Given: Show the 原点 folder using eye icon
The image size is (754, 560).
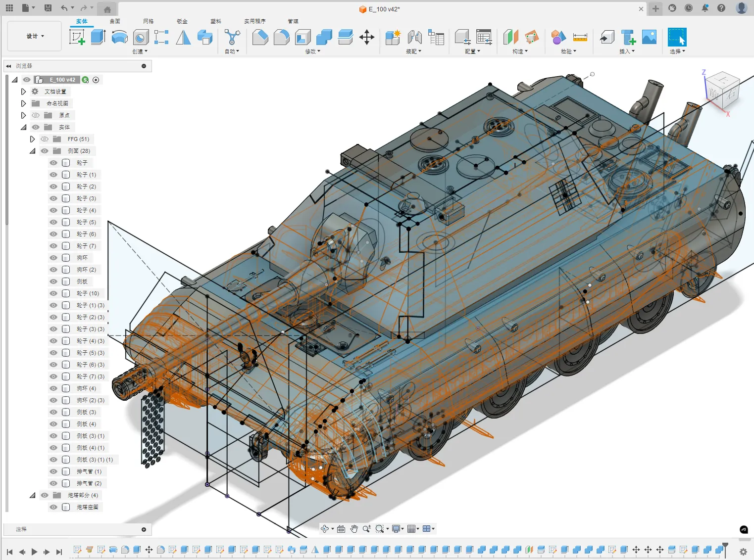Looking at the screenshot, I should [x=36, y=115].
